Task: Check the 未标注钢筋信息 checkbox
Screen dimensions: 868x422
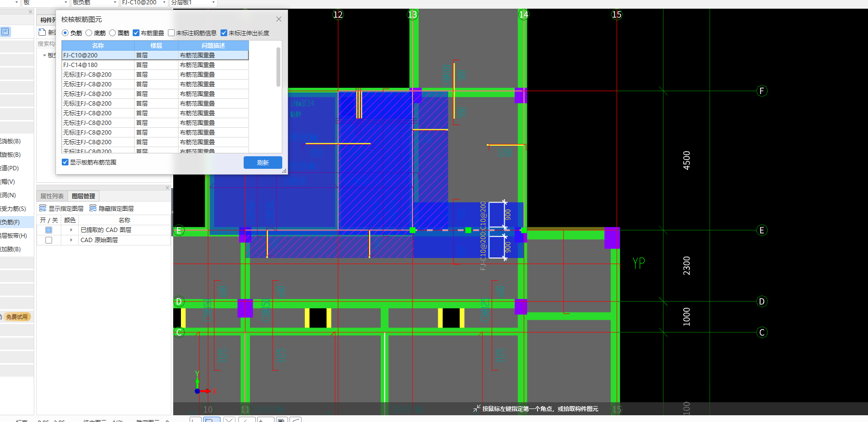Action: click(171, 33)
